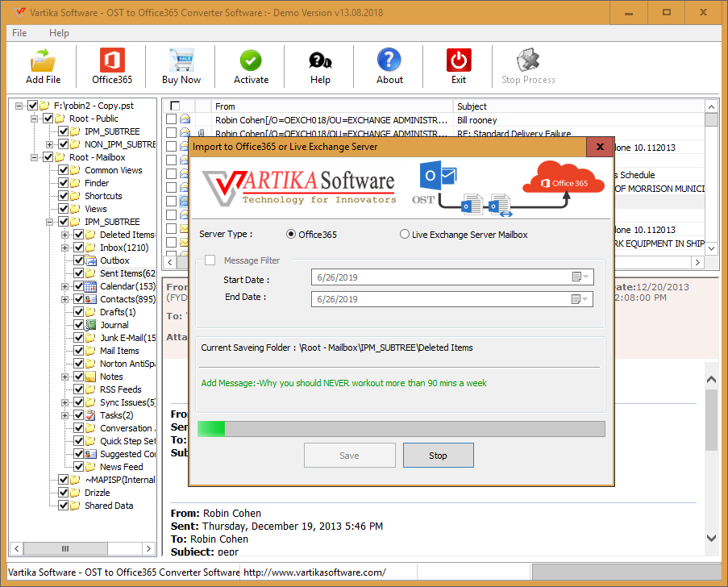Select the Drizzle folder icon

tap(75, 493)
